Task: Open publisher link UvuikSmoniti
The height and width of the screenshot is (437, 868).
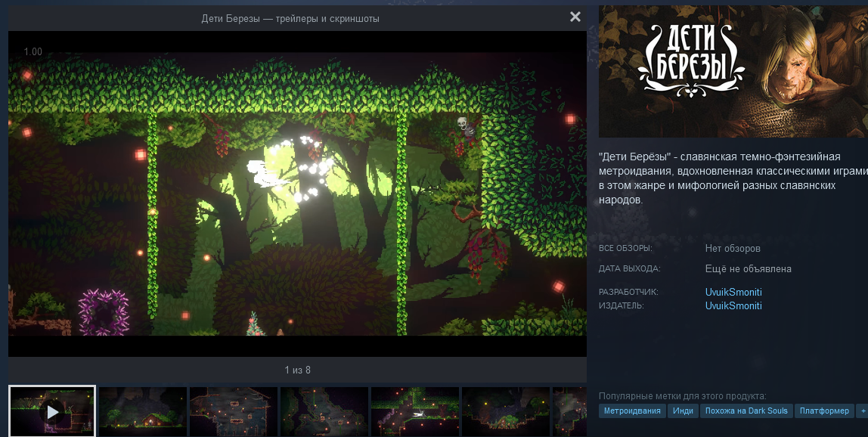Action: 733,305
